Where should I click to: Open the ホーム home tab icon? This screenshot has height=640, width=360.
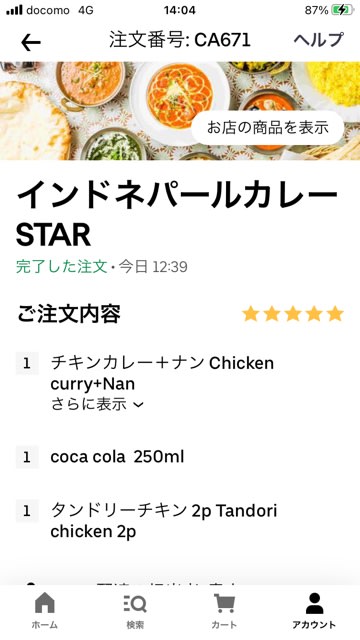tap(44, 603)
